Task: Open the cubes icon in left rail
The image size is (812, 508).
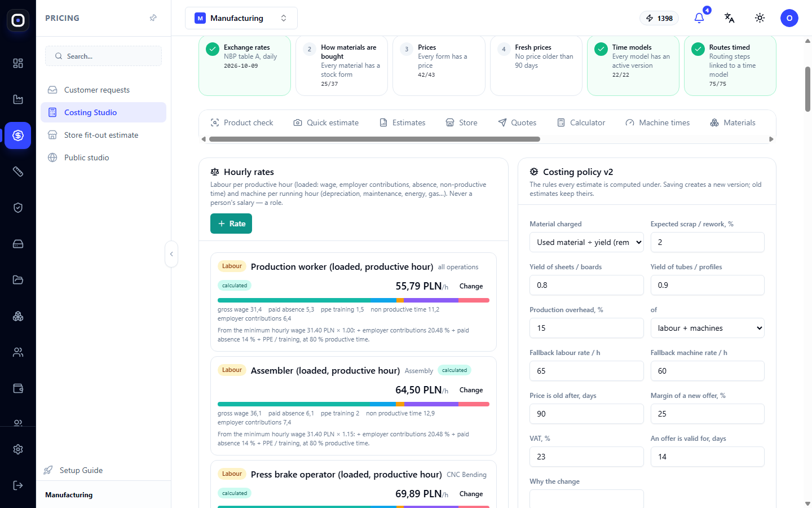Action: coord(18,316)
